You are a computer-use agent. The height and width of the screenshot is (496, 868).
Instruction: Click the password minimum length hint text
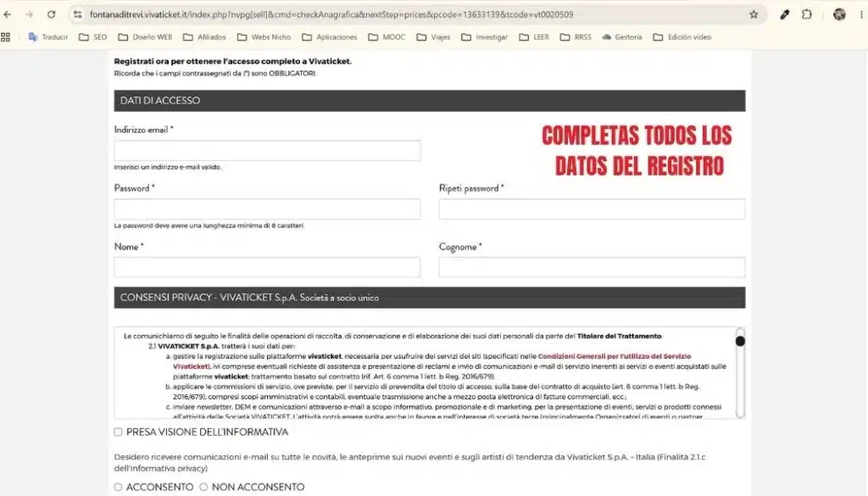coord(209,226)
